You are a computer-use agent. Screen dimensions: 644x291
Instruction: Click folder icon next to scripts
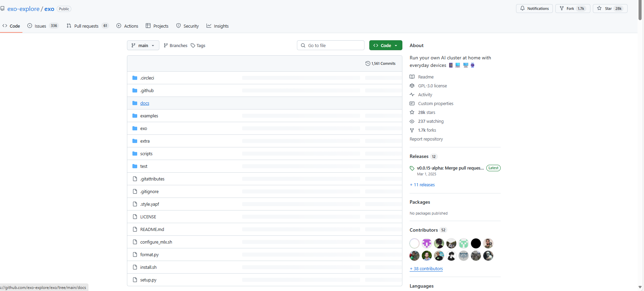(x=135, y=154)
